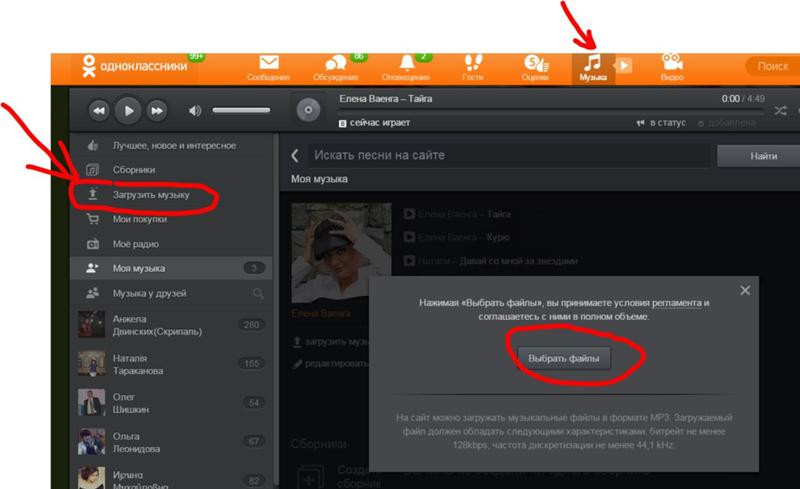
Task: Click the track progress bar
Action: click(x=551, y=110)
